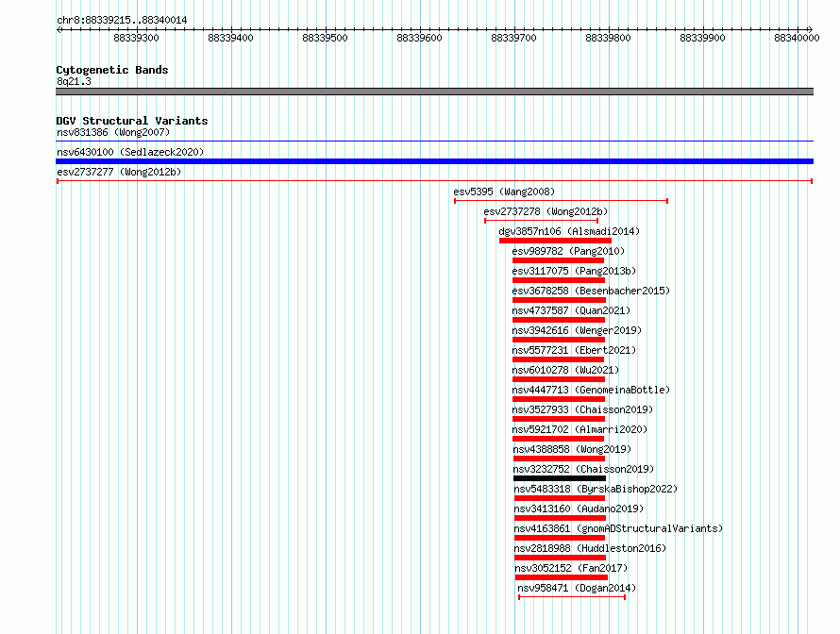Screen dimensions: 840x634
Task: Click the black nsv3232752 bar
Action: 560,478
